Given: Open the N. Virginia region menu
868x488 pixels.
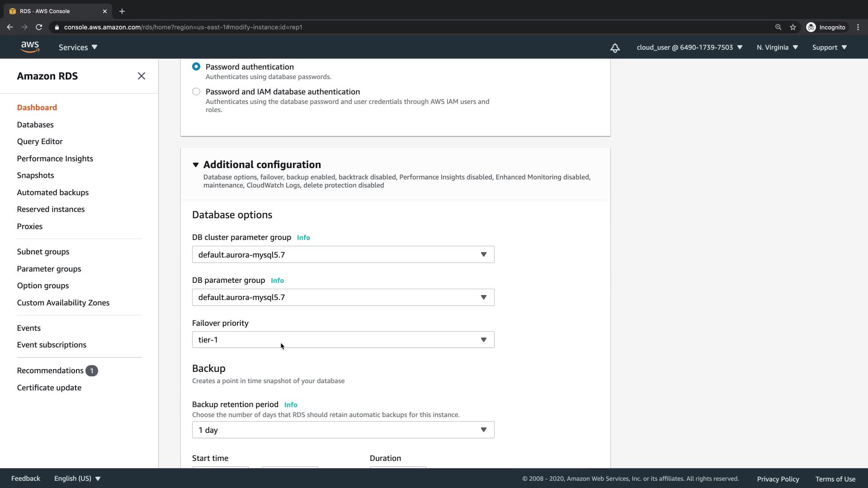Looking at the screenshot, I should [x=777, y=47].
